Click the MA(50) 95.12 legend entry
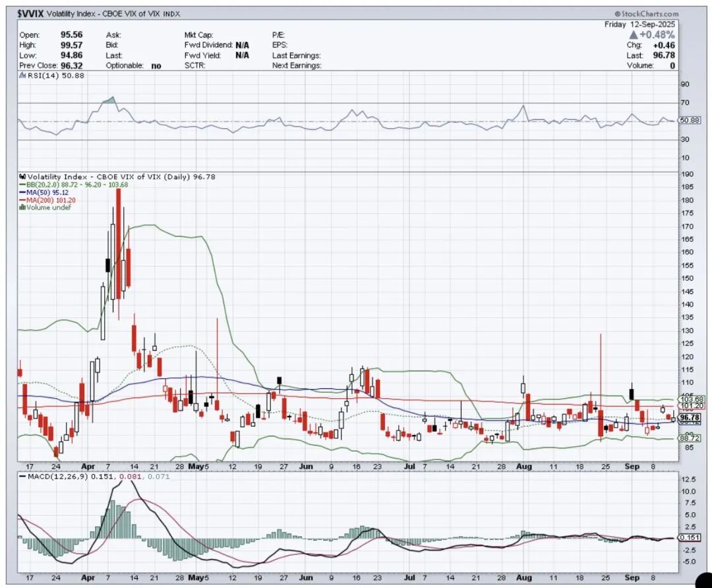Viewport: 712px width, 588px height. point(44,192)
